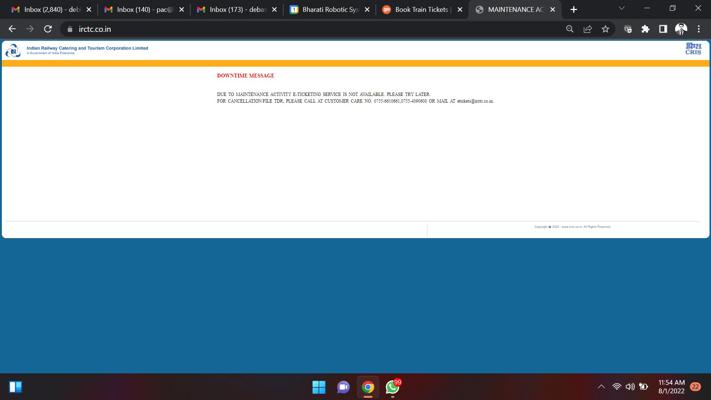Click the zoom magnifier icon in address bar
The image size is (711, 400).
(x=570, y=29)
